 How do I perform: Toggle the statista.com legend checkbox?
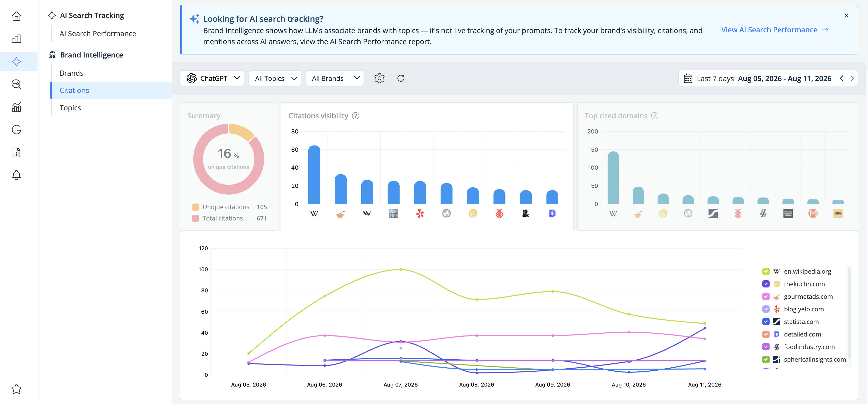765,322
